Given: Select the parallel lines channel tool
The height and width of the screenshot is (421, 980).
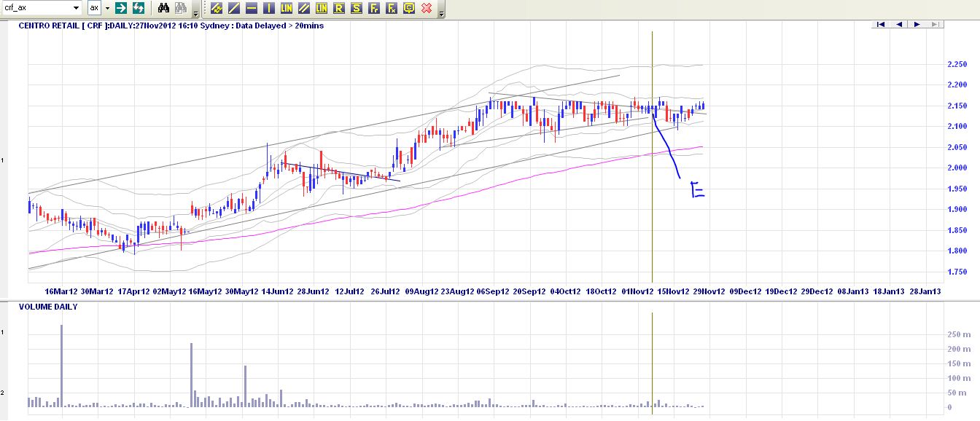Looking at the screenshot, I should point(304,9).
